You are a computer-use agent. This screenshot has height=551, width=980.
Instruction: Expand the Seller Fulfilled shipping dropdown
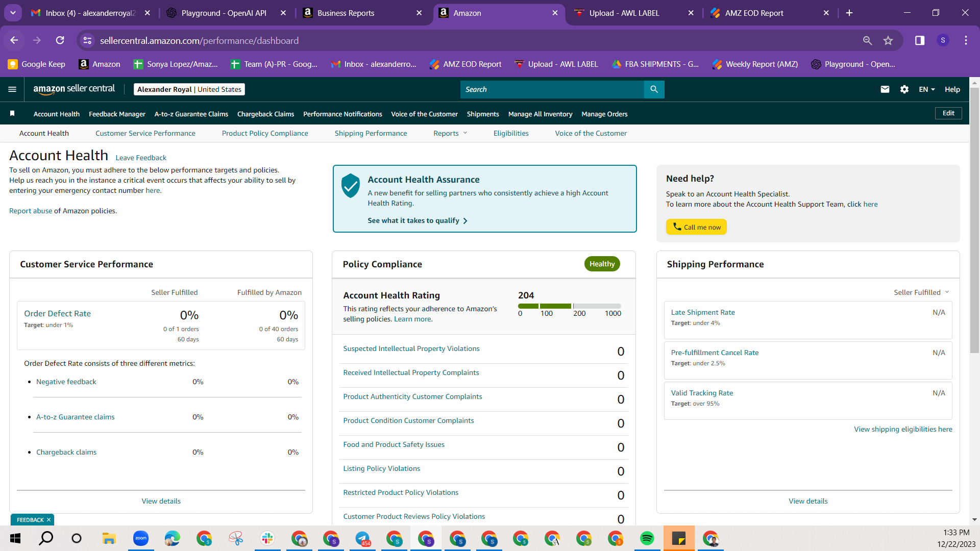921,292
